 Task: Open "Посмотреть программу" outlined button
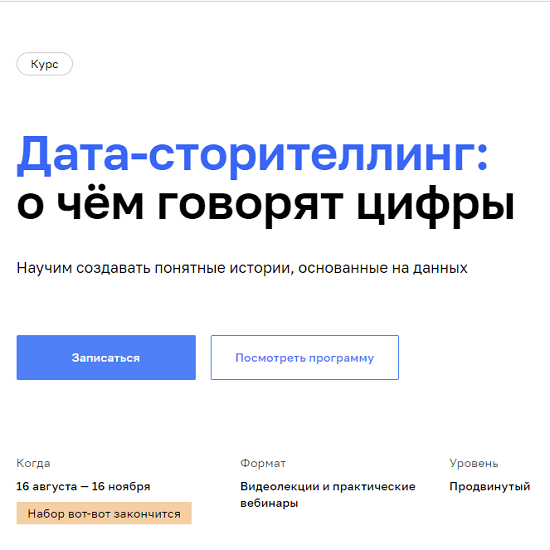(x=304, y=357)
